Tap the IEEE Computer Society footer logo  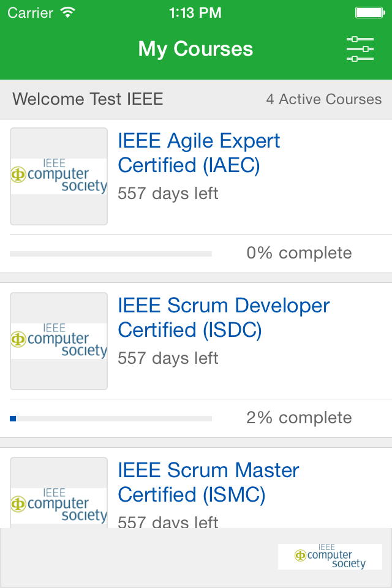coord(330,556)
